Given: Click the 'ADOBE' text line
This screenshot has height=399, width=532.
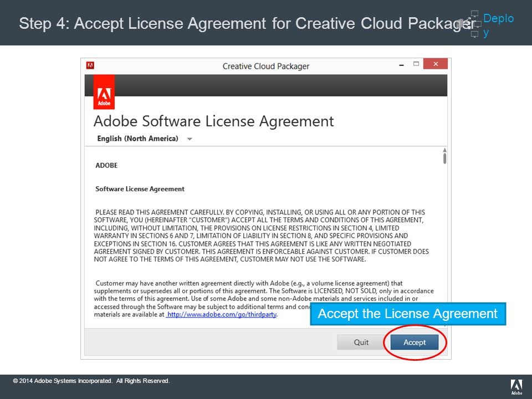Looking at the screenshot, I should tap(106, 166).
